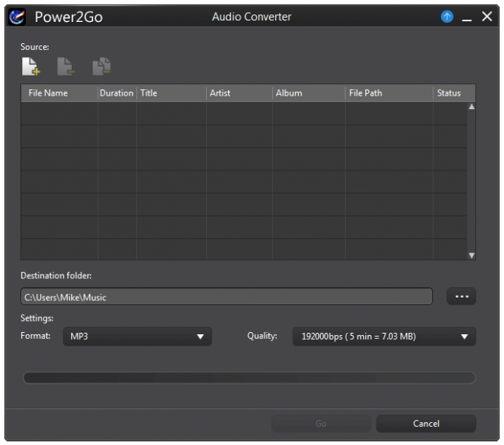Sort by the Duration column header
The image size is (504, 445).
click(x=117, y=93)
